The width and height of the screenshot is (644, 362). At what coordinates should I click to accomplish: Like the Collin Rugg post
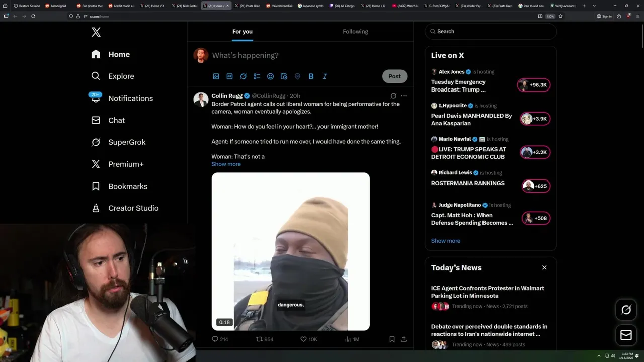[x=308, y=339]
